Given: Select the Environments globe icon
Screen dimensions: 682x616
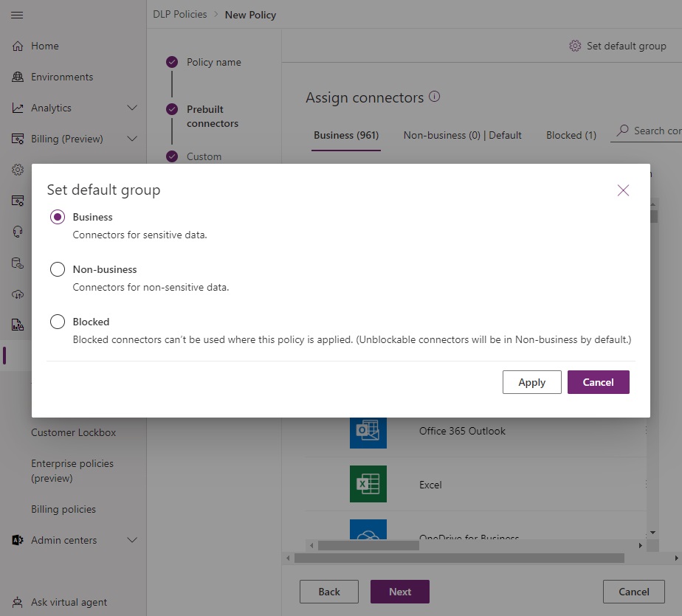Looking at the screenshot, I should click(x=18, y=76).
